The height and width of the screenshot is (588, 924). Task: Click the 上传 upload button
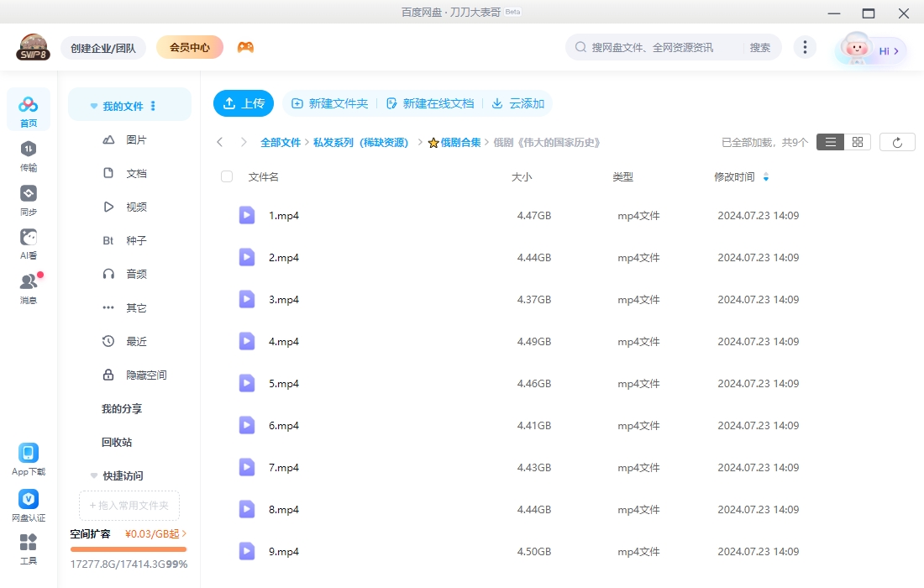(244, 103)
